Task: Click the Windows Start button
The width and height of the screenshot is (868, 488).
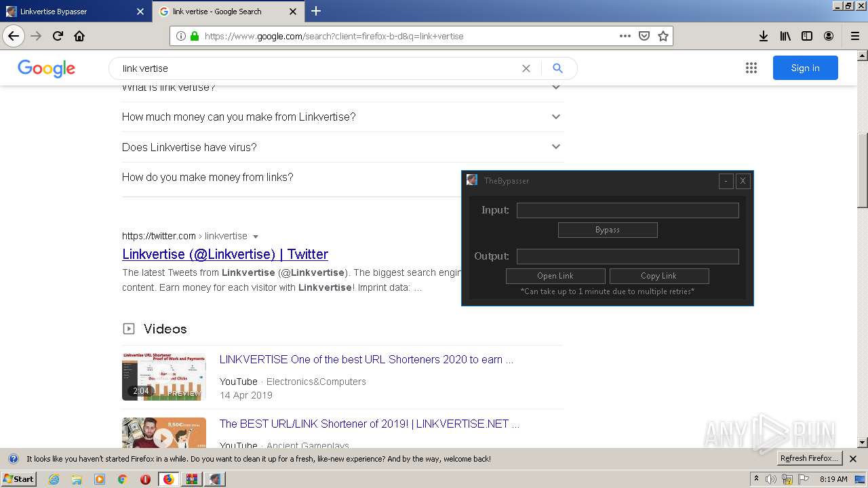Action: coord(19,479)
